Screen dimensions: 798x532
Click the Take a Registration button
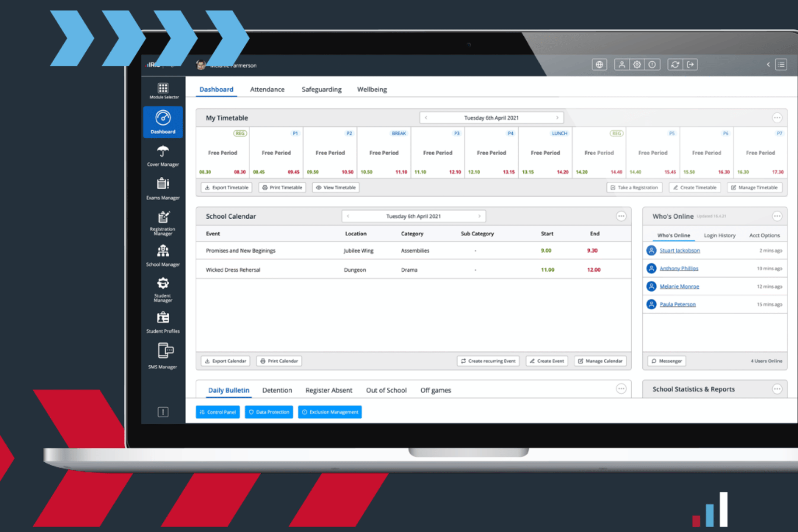click(634, 187)
